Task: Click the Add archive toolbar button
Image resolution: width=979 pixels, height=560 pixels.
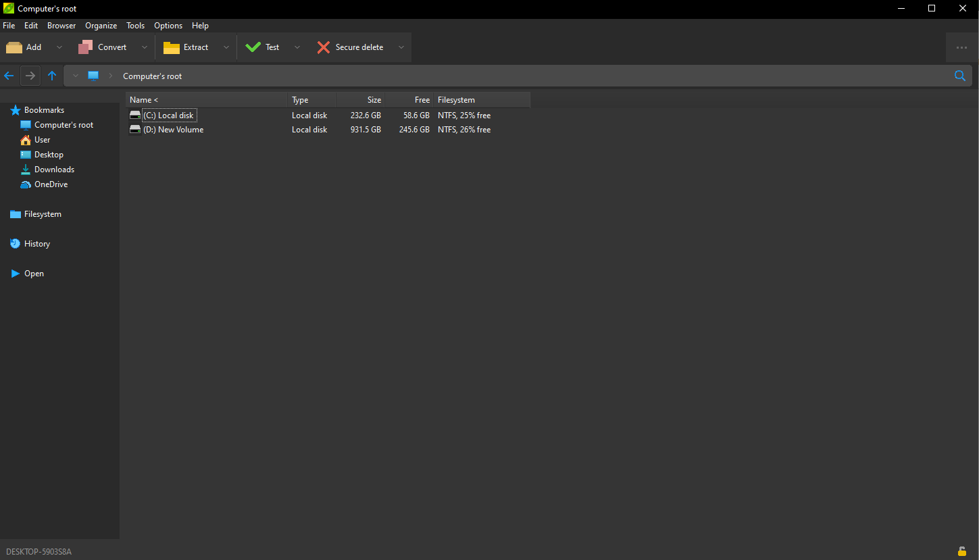Action: 24,47
